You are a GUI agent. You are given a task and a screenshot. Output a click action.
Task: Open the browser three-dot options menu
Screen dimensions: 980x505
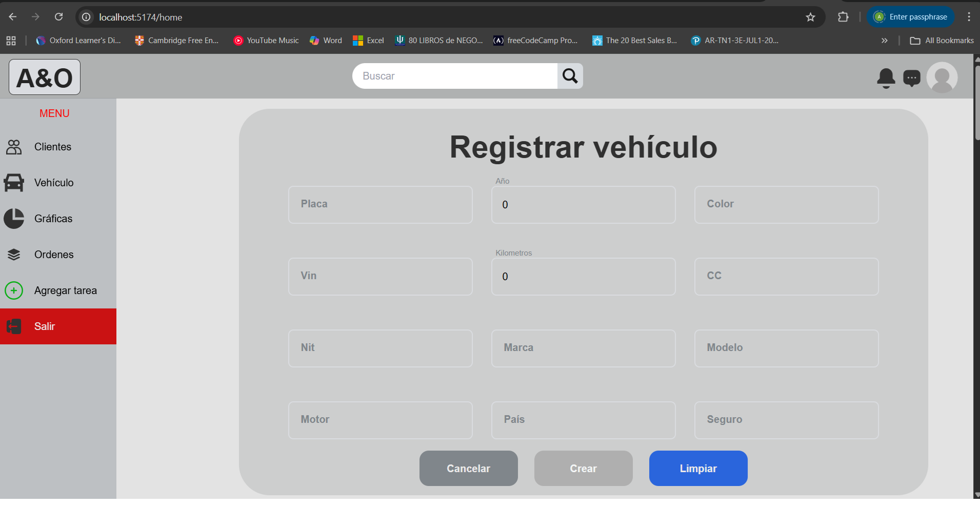click(968, 17)
